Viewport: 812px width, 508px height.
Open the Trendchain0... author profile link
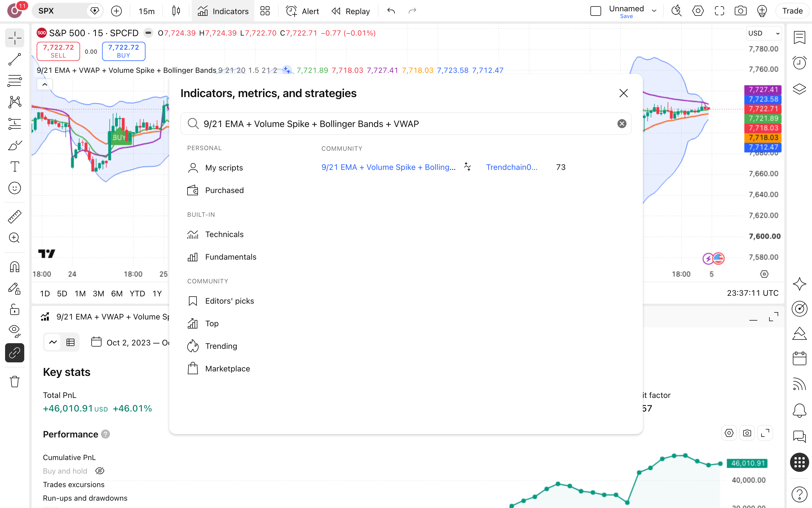point(512,167)
